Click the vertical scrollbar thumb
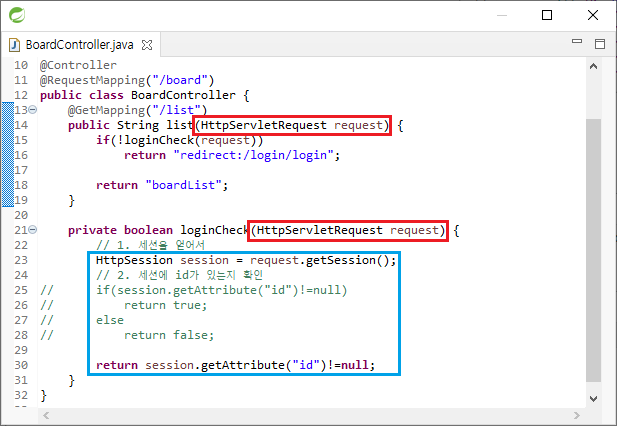Image resolution: width=617 pixels, height=426 pixels. click(x=593, y=250)
